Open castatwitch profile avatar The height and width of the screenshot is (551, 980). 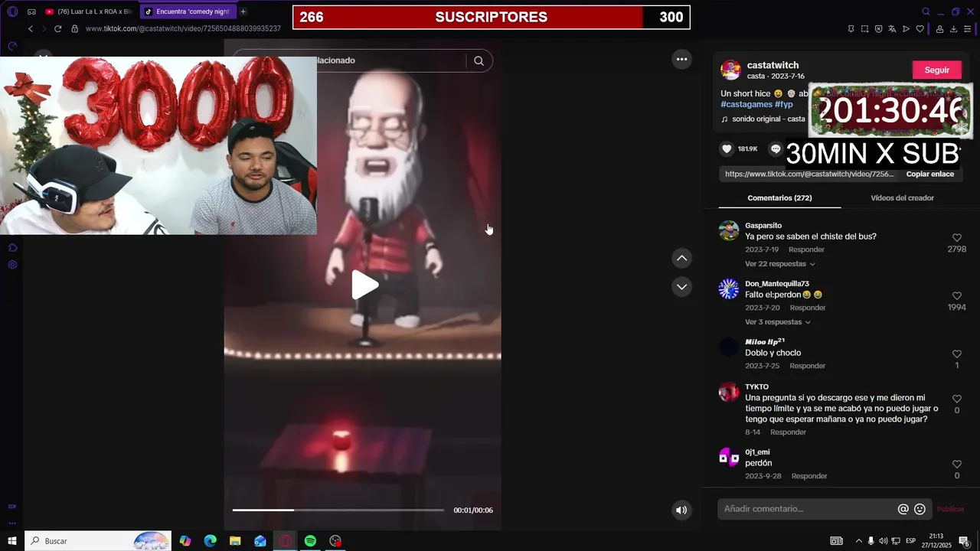[730, 70]
